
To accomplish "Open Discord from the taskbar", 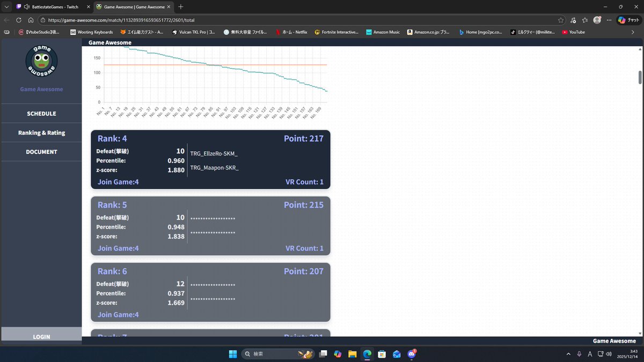I will 412,354.
